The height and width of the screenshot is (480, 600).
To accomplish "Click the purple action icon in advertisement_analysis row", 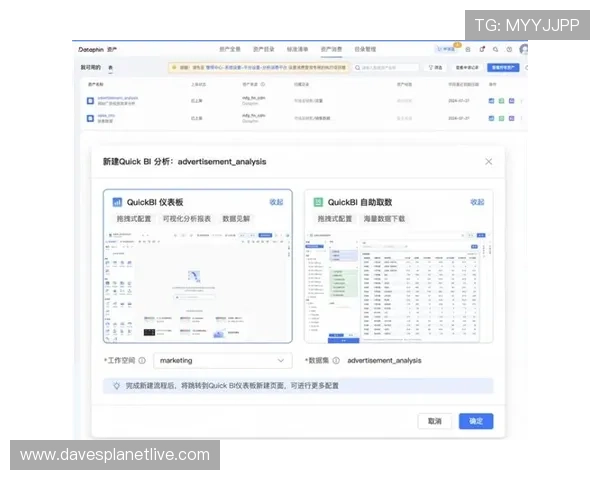I will (x=512, y=101).
